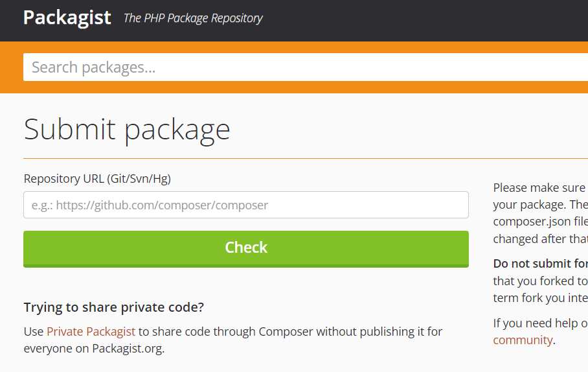The image size is (588, 372).
Task: Open the community link
Action: pyautogui.click(x=523, y=340)
